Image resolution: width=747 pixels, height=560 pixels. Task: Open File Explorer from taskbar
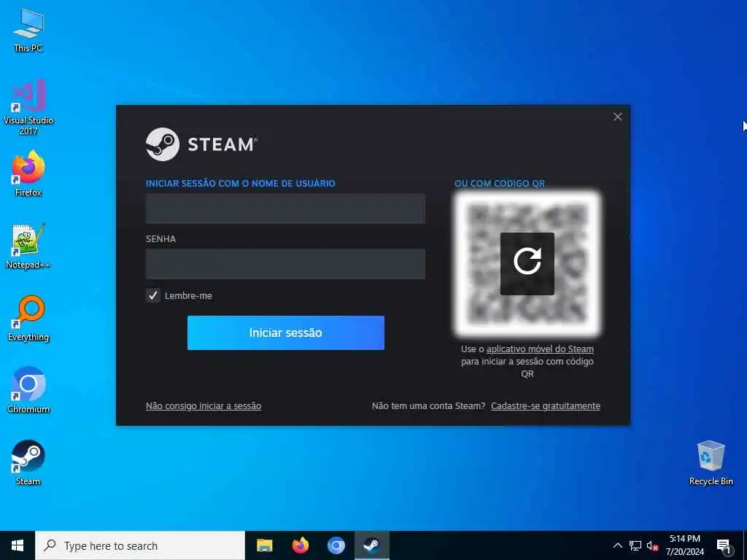tap(264, 545)
